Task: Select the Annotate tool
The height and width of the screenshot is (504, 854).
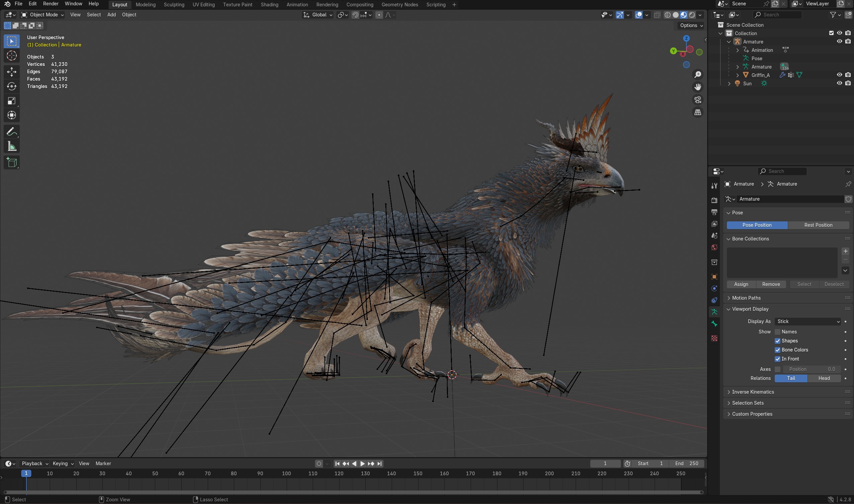Action: click(12, 132)
